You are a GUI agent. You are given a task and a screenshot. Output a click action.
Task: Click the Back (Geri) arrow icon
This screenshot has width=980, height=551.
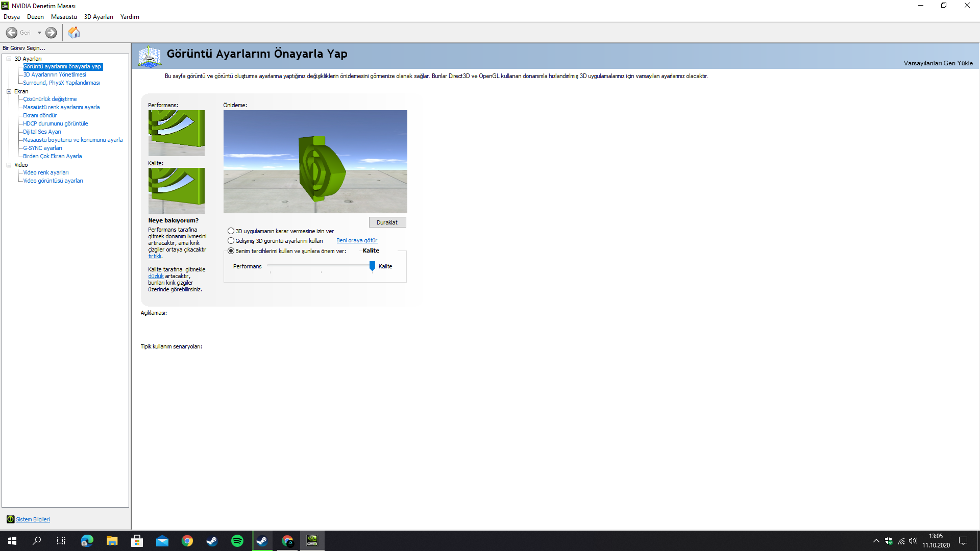pyautogui.click(x=12, y=33)
